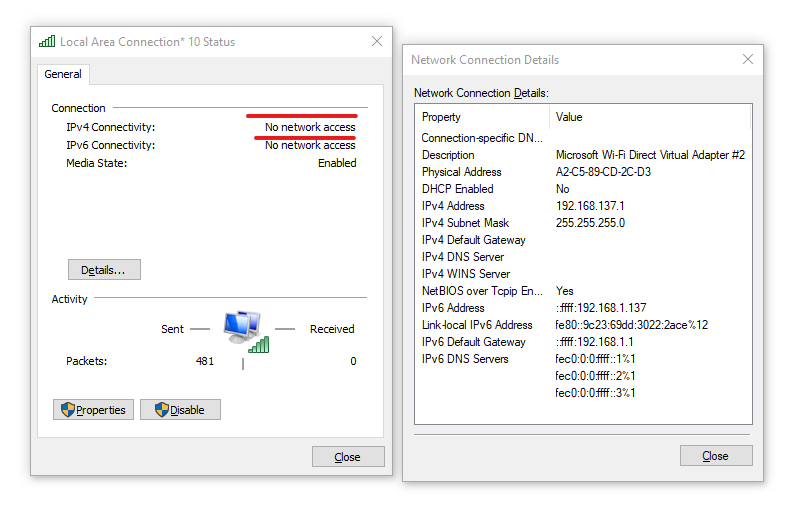Click the shield icon on the Disable button
The width and height of the screenshot is (808, 512).
pyautogui.click(x=162, y=409)
